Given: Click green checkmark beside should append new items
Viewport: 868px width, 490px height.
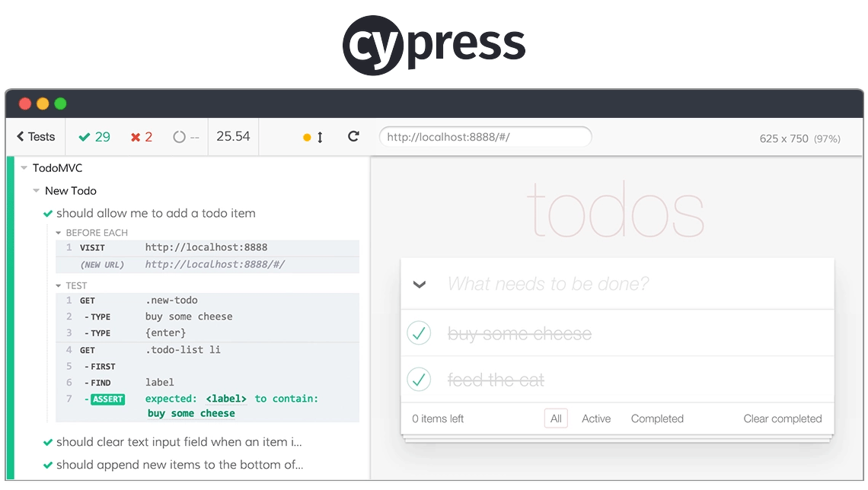Looking at the screenshot, I should tap(48, 465).
